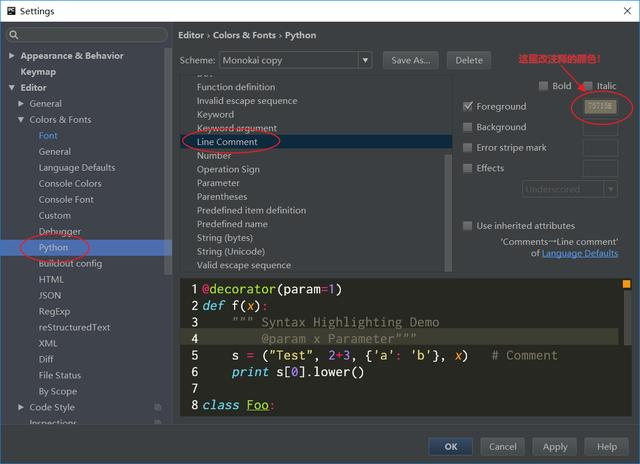
Task: Click the settings tree scrollbar
Action: pos(167,161)
